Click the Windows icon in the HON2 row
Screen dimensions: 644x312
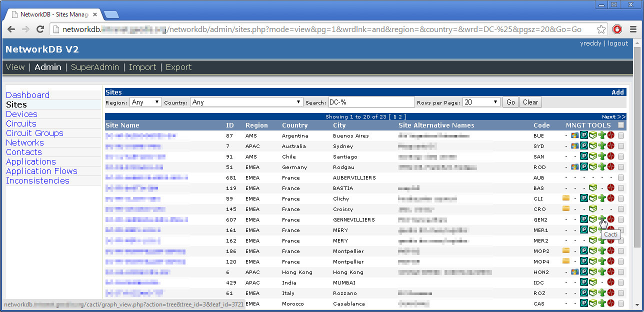(x=575, y=272)
